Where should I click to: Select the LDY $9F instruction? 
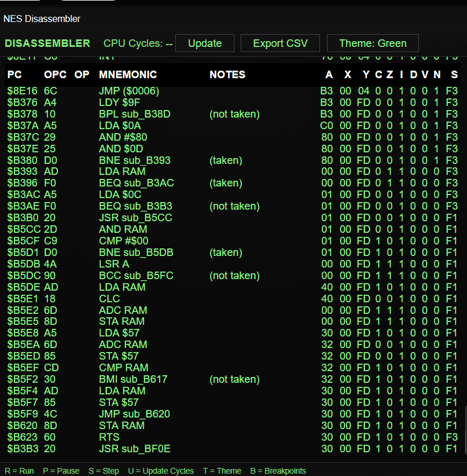(119, 102)
